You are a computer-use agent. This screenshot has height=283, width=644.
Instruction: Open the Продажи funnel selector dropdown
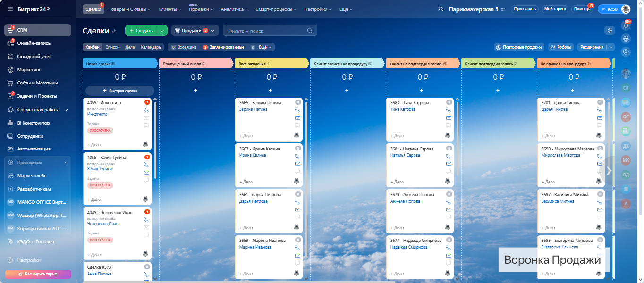tap(195, 31)
